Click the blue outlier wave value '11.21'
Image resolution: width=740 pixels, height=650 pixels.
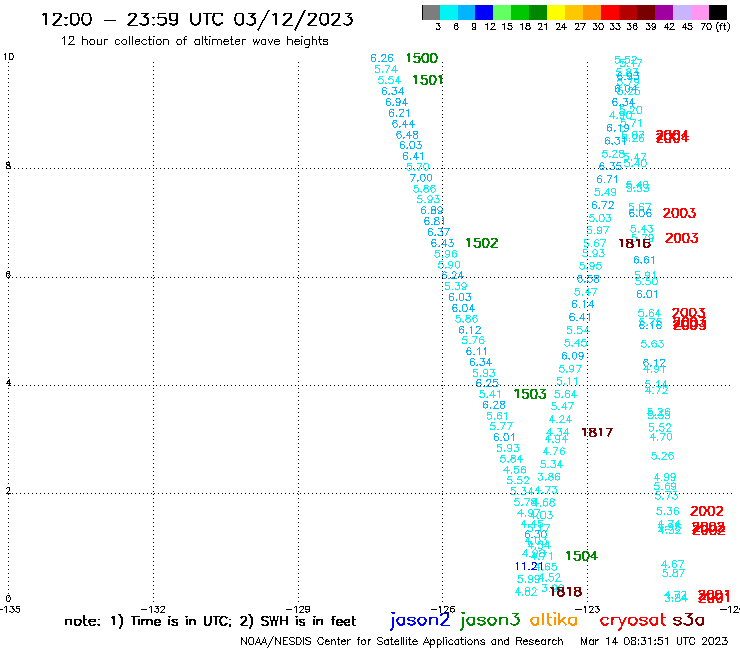coord(527,566)
